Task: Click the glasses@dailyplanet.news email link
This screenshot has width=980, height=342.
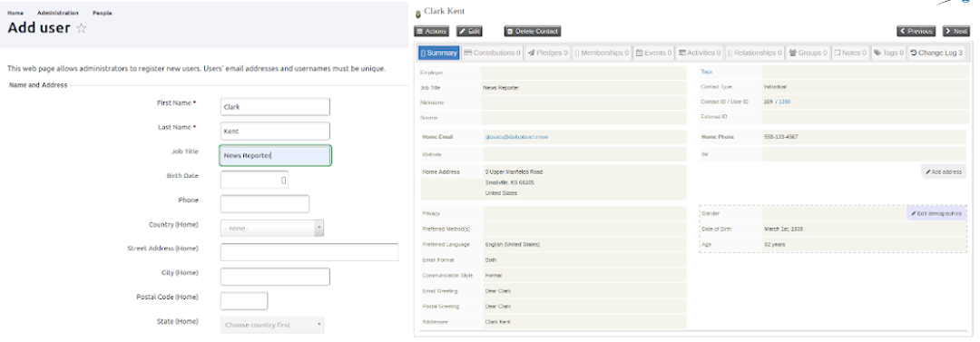Action: (516, 137)
